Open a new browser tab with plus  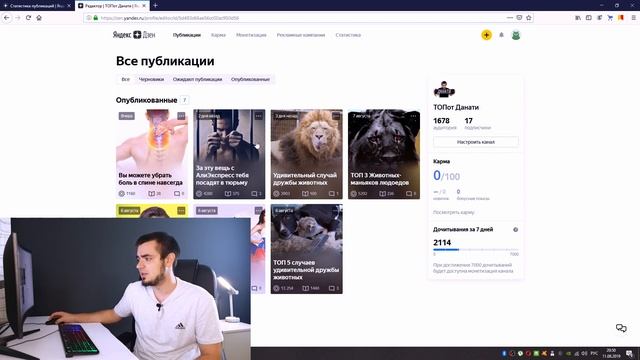click(x=156, y=6)
